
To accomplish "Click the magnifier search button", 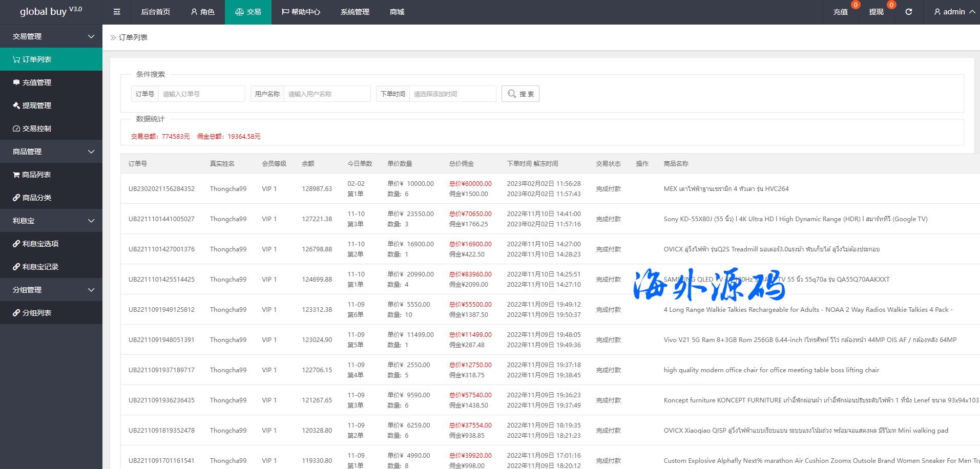I will 520,94.
